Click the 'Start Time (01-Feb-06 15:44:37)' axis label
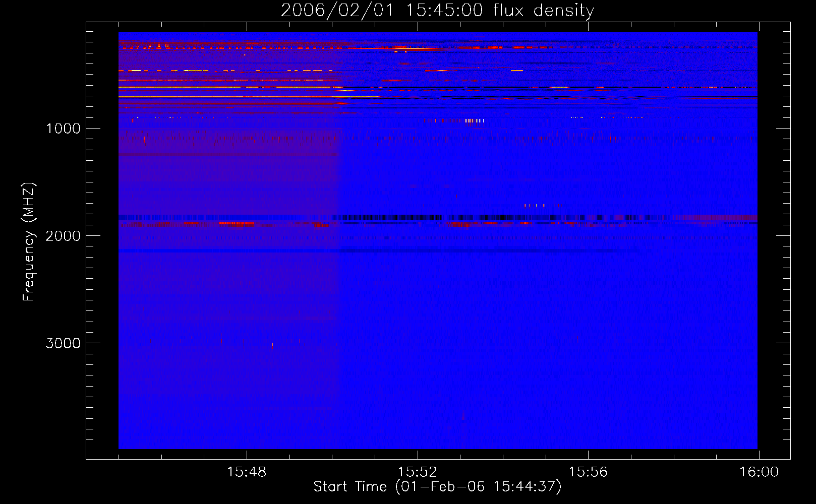This screenshot has width=816, height=504. click(x=437, y=487)
